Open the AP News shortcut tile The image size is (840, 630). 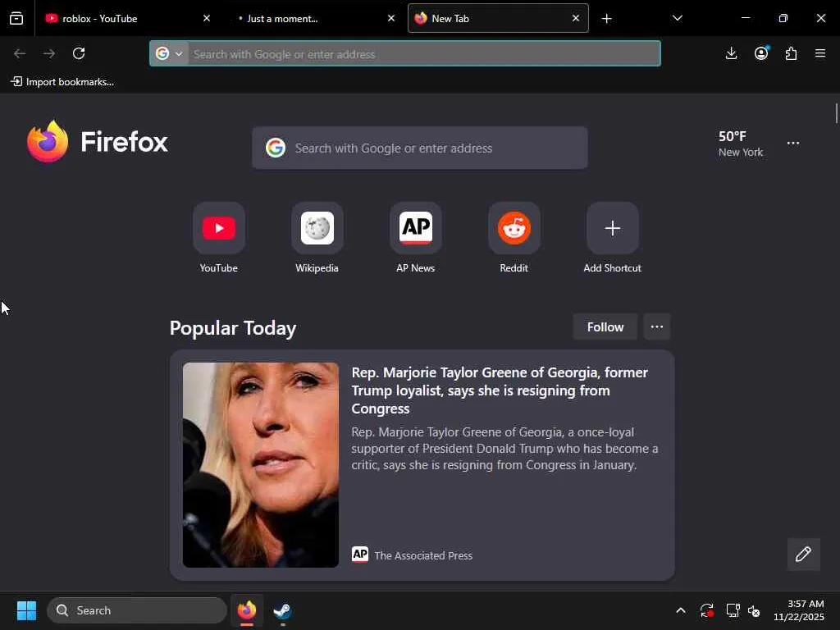(416, 228)
